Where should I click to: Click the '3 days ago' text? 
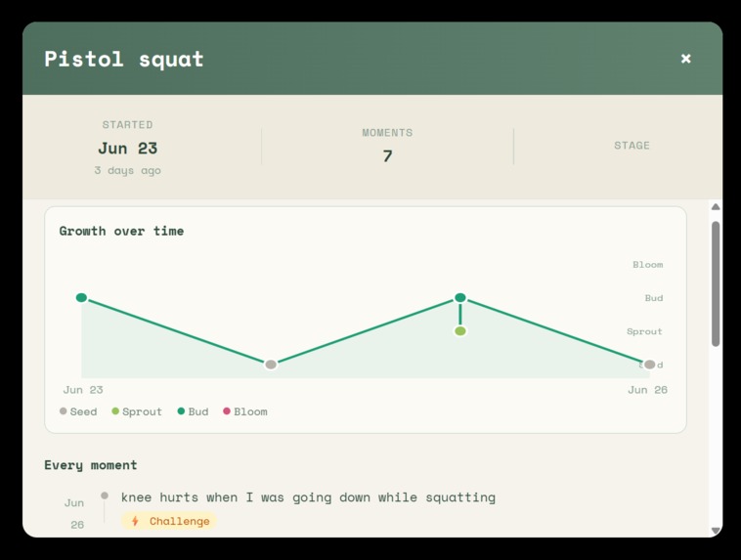point(128,170)
